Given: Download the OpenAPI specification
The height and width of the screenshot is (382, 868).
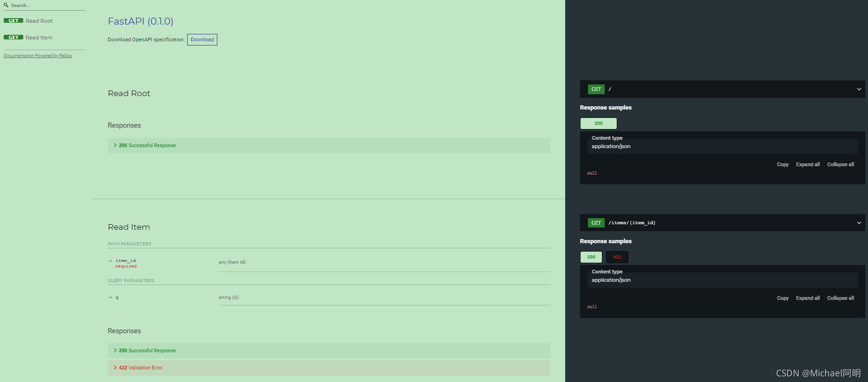Looking at the screenshot, I should 202,39.
